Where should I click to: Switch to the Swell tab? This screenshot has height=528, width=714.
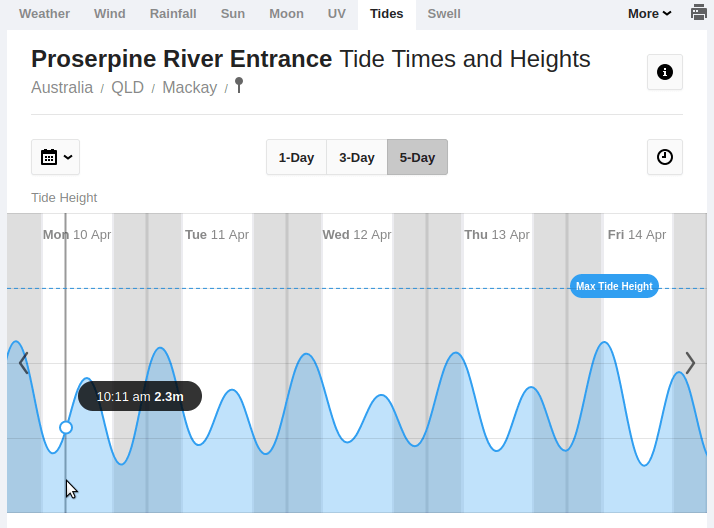444,14
